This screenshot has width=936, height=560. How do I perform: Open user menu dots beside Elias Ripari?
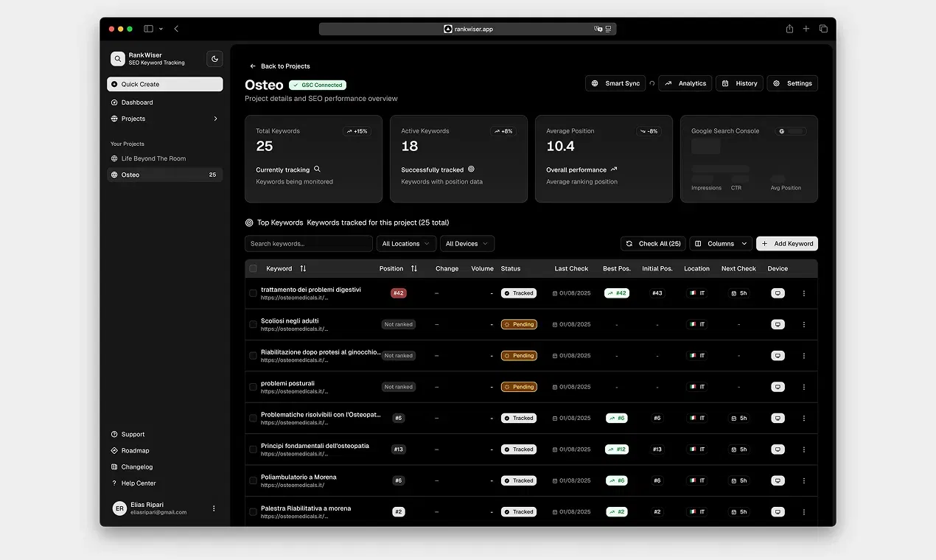(214, 508)
